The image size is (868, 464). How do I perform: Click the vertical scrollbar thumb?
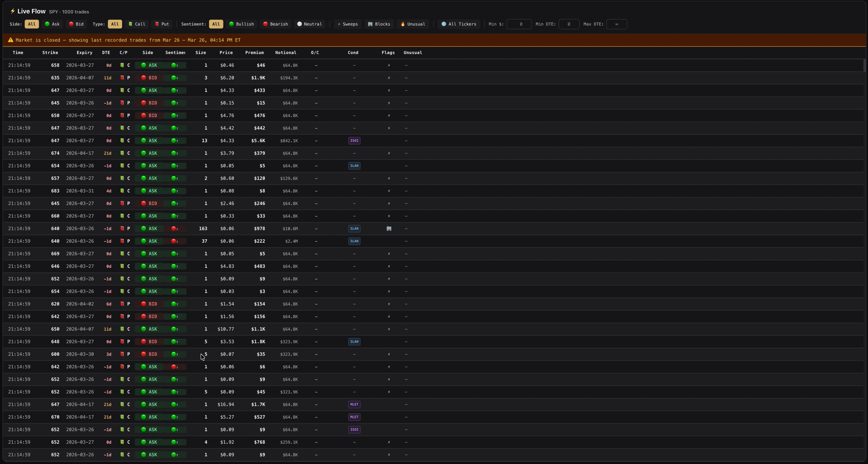864,66
